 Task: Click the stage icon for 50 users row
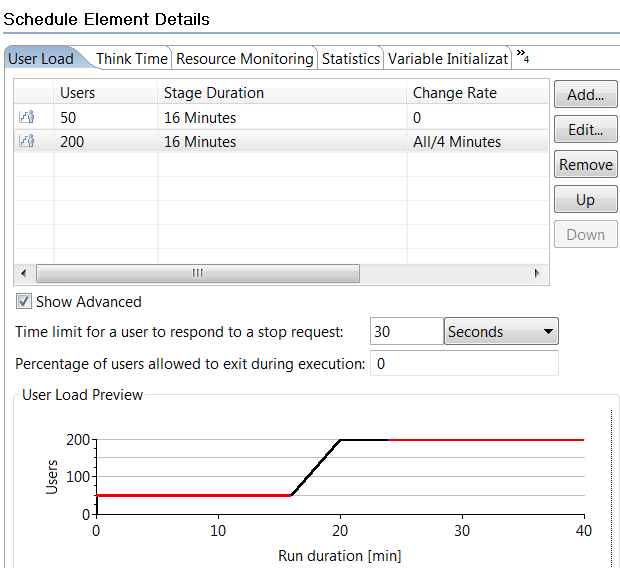click(x=27, y=117)
